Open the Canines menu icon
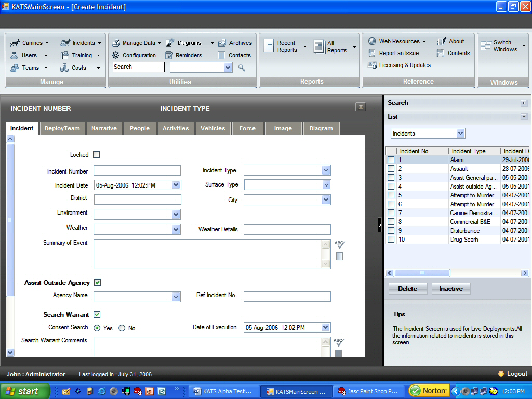This screenshot has width=532, height=399. click(x=15, y=43)
